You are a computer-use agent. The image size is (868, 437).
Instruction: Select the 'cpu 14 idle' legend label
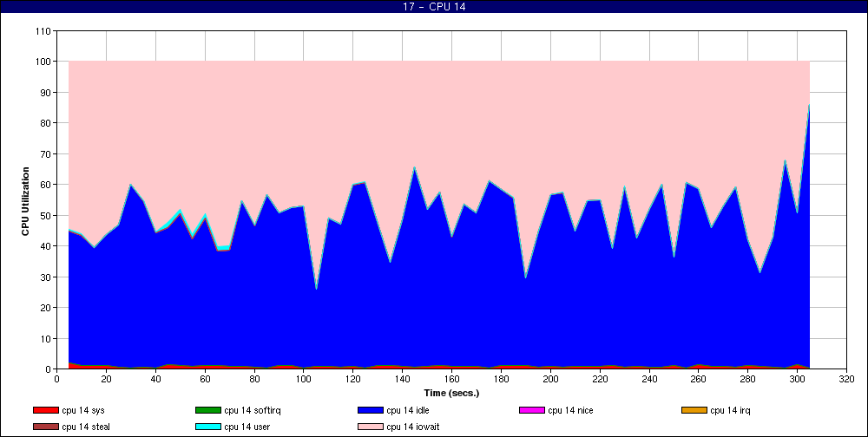(408, 410)
